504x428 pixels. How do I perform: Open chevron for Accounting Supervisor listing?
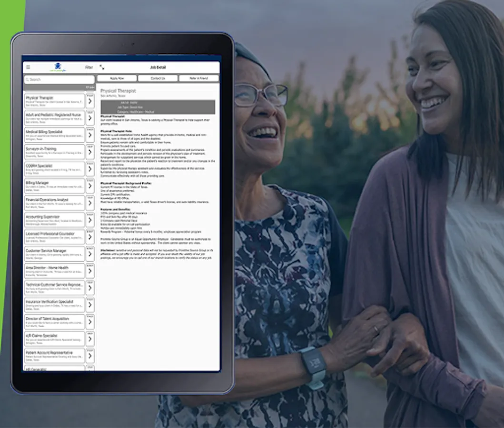point(90,220)
